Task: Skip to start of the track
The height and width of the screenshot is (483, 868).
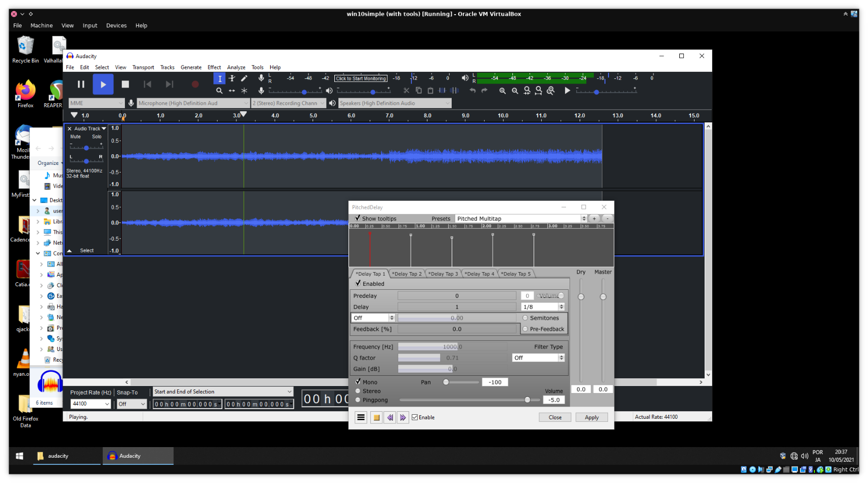Action: [147, 84]
